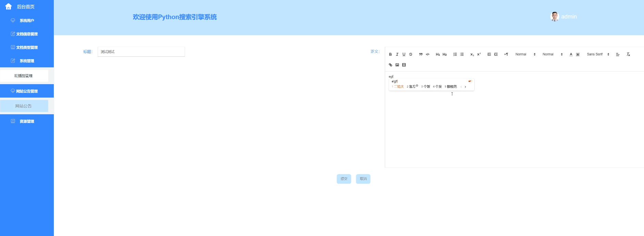Click the IME logo icon in candidate box
The image size is (644, 236).
(470, 81)
